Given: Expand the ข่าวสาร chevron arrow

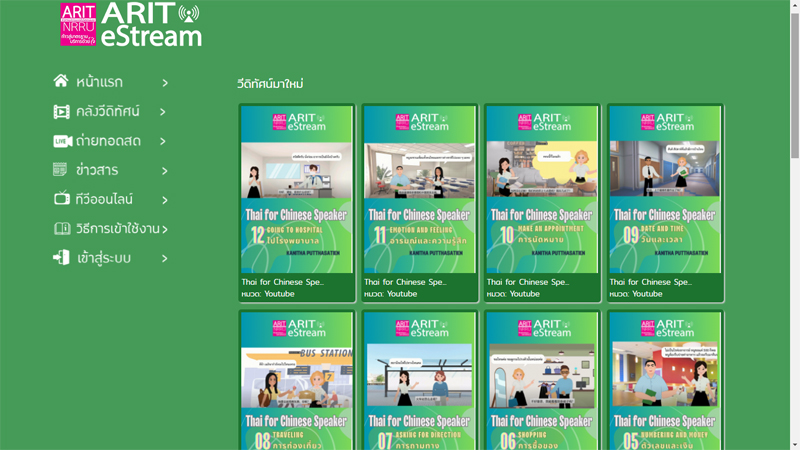Looking at the screenshot, I should point(165,171).
